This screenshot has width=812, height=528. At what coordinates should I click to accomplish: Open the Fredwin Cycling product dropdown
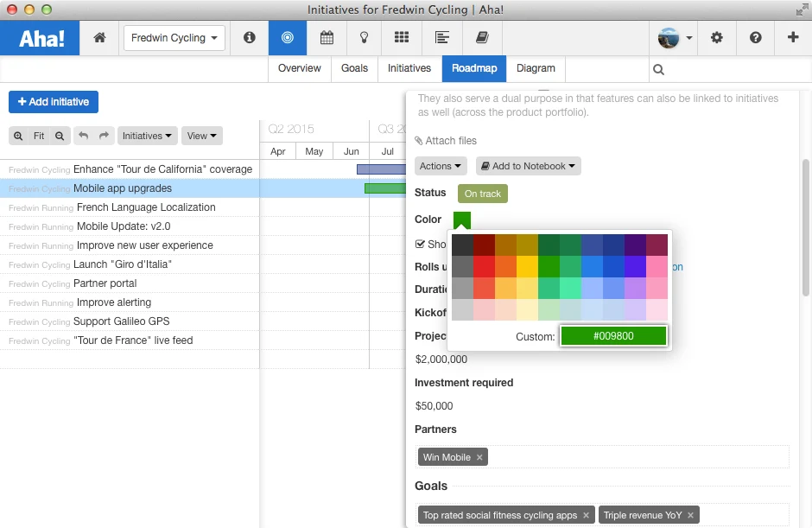pyautogui.click(x=174, y=38)
